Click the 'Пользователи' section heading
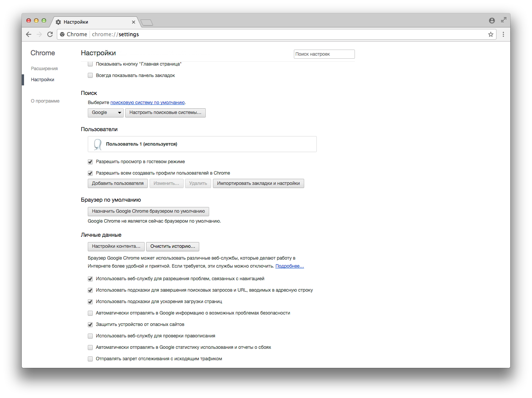Image resolution: width=532 pixels, height=398 pixels. (x=99, y=129)
